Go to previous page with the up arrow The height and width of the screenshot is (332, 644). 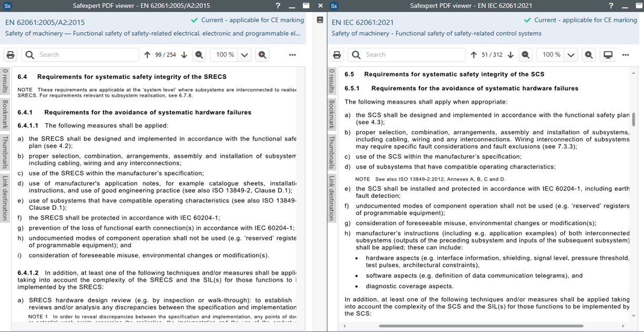(147, 54)
